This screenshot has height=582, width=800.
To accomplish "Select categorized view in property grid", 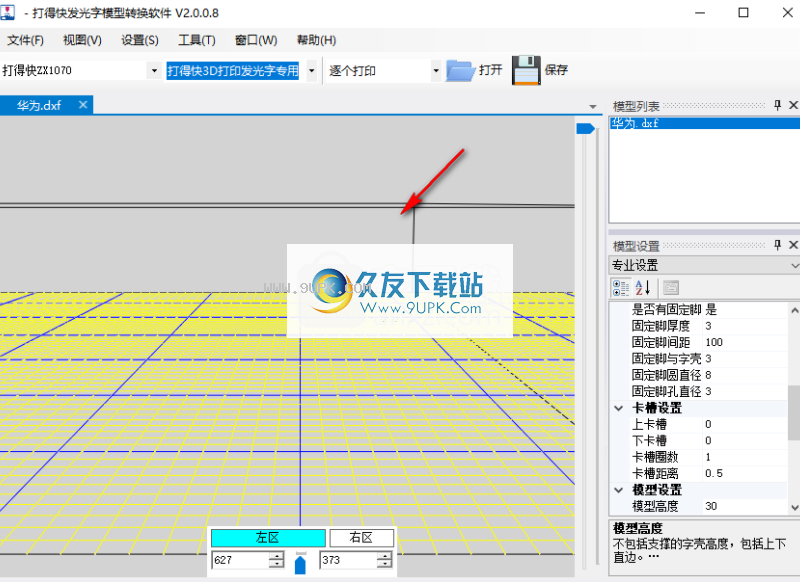I will point(620,288).
